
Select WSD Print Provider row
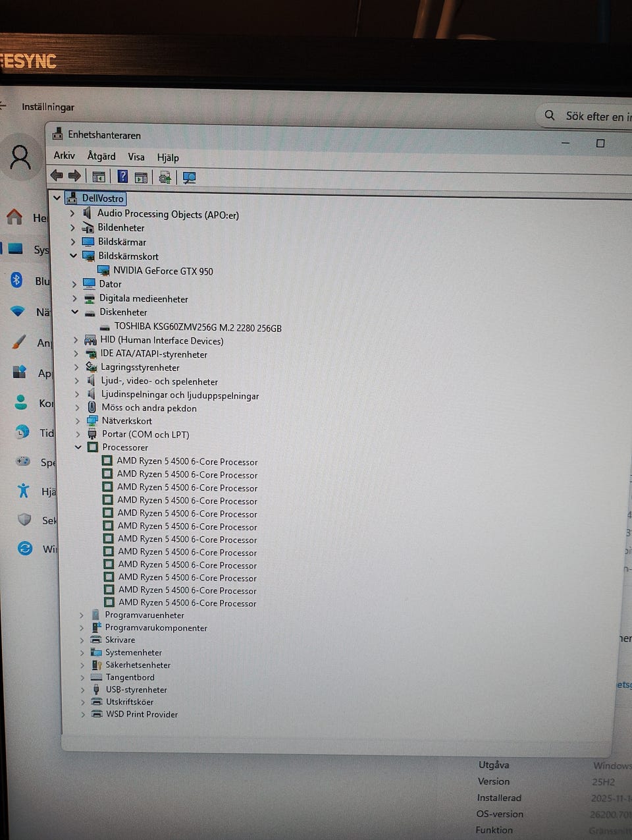[142, 714]
